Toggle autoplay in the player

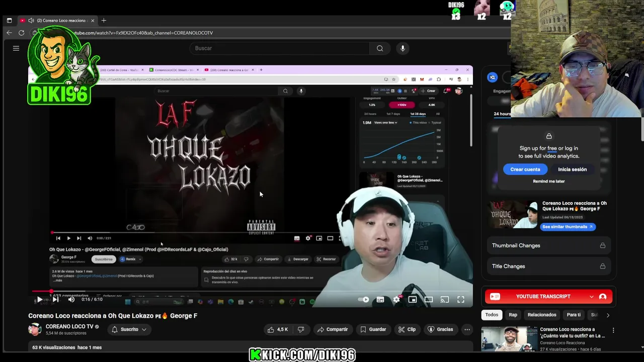(364, 300)
